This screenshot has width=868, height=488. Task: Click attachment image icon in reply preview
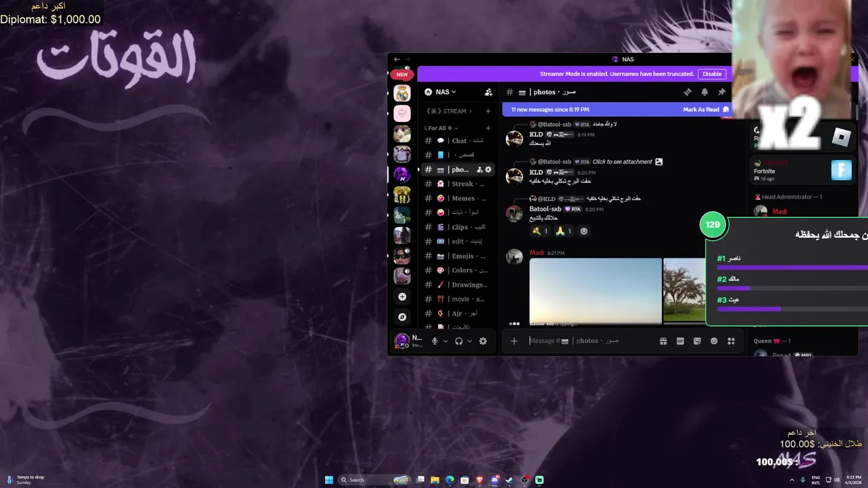click(658, 162)
